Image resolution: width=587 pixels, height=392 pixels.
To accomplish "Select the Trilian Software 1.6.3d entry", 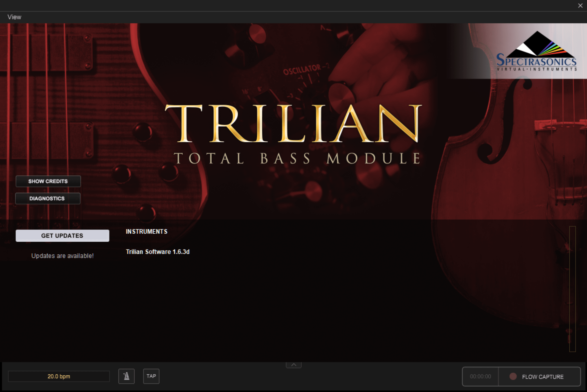I will (x=158, y=251).
